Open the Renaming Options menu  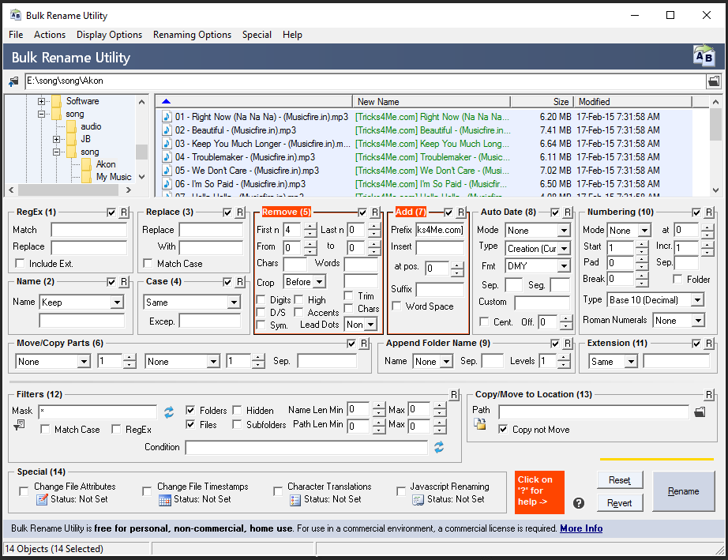coord(192,35)
